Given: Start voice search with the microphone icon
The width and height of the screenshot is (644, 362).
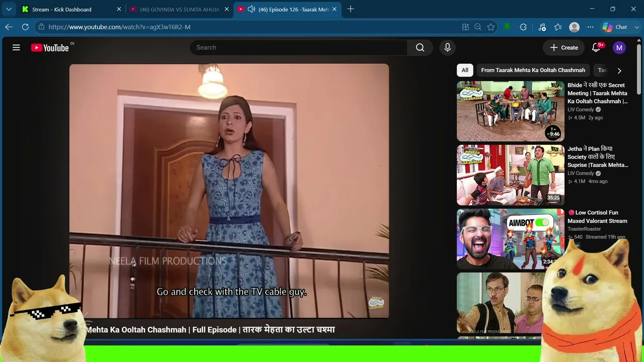Looking at the screenshot, I should [447, 48].
